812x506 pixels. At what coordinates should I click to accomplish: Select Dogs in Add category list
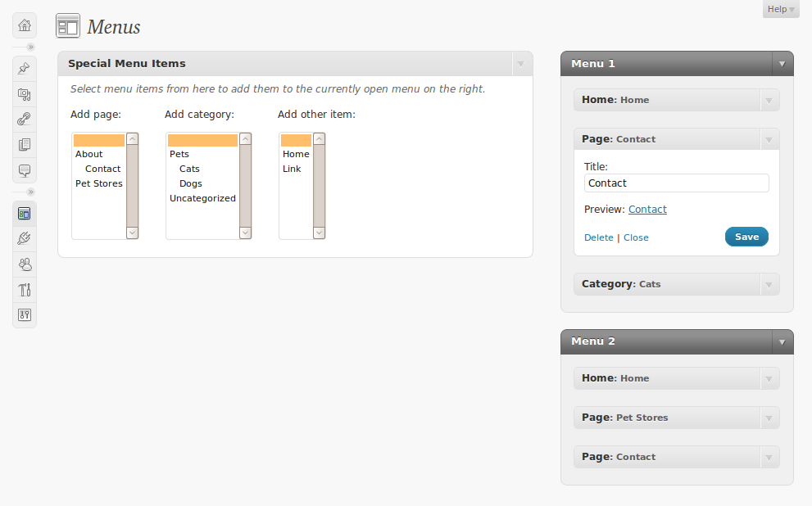[190, 183]
